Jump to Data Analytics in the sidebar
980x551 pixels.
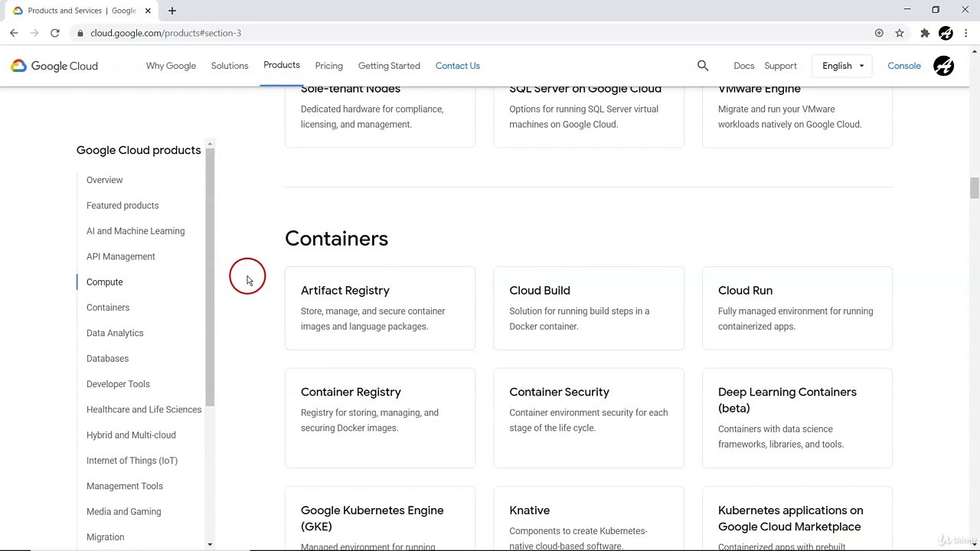coord(115,333)
